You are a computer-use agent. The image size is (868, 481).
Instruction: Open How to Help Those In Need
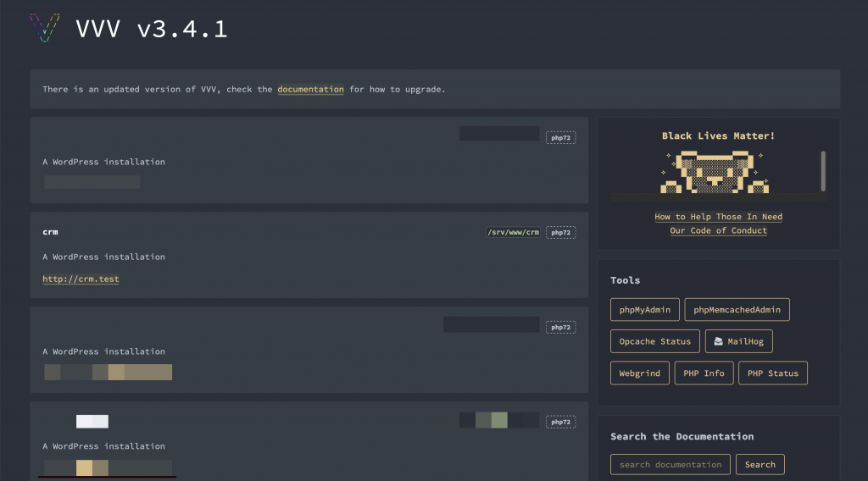(x=718, y=217)
